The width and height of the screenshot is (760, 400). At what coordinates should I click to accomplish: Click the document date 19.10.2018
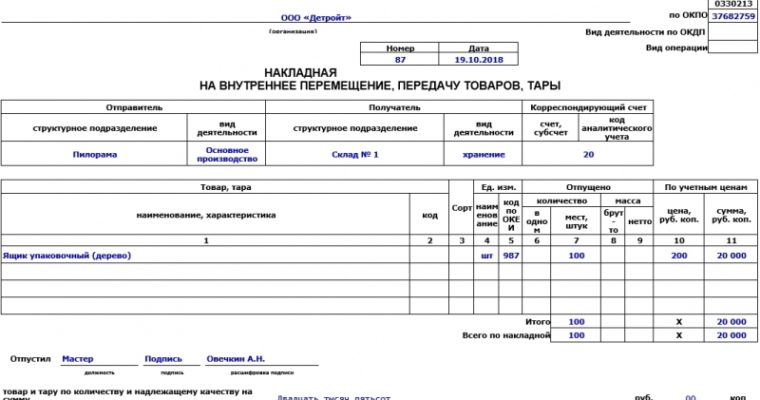tap(478, 60)
